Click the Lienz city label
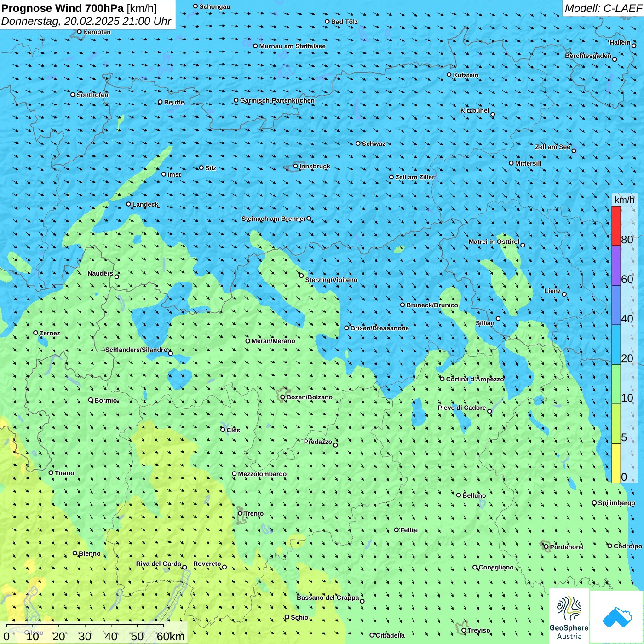Screen dimensions: 644x644 (552, 291)
